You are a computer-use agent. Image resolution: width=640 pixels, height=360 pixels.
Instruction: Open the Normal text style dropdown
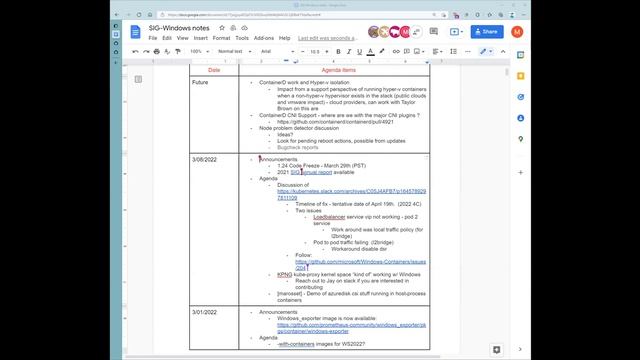tap(234, 51)
